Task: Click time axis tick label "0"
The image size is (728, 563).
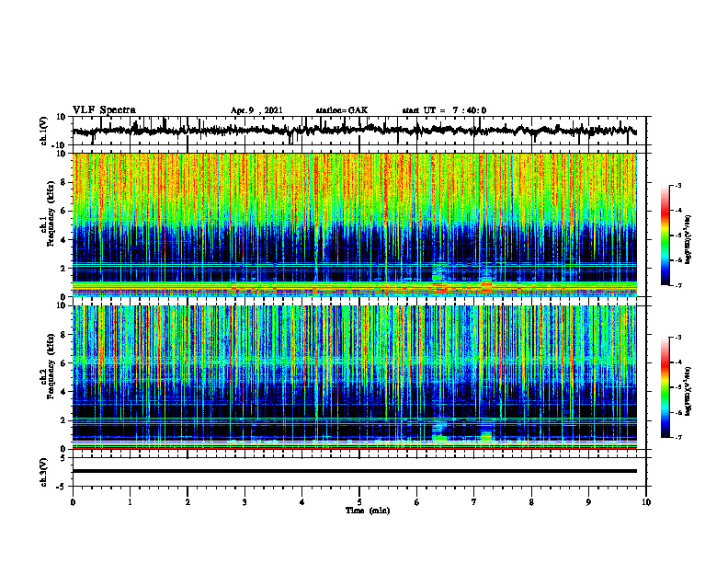Action: point(73,502)
